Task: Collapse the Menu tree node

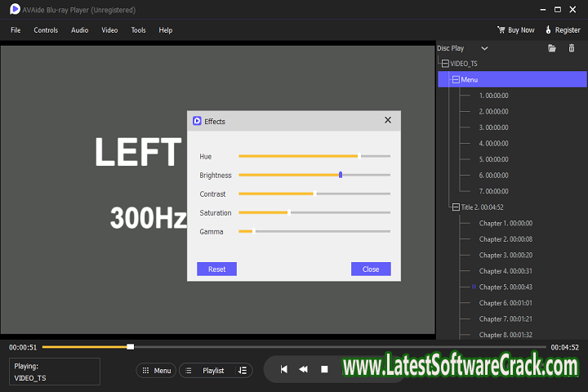Action: 456,79
